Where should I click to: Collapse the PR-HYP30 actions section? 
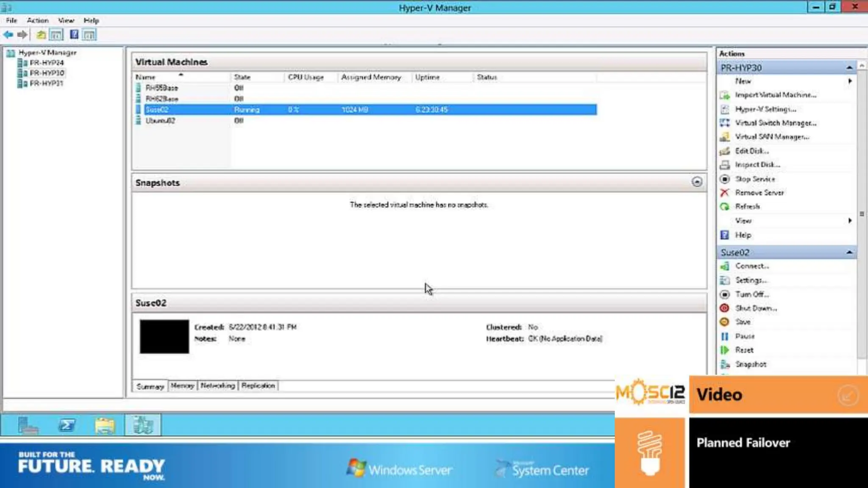tap(849, 68)
